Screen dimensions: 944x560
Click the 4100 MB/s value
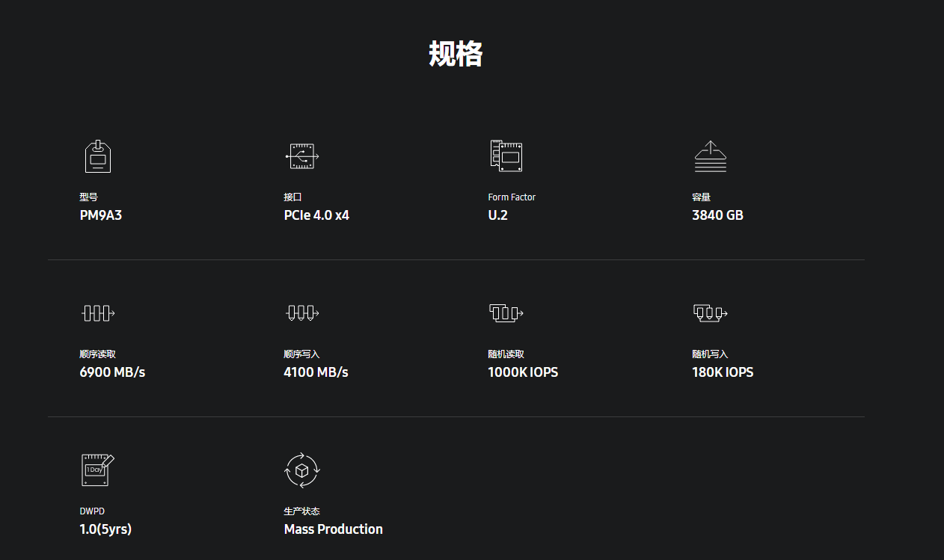(316, 372)
